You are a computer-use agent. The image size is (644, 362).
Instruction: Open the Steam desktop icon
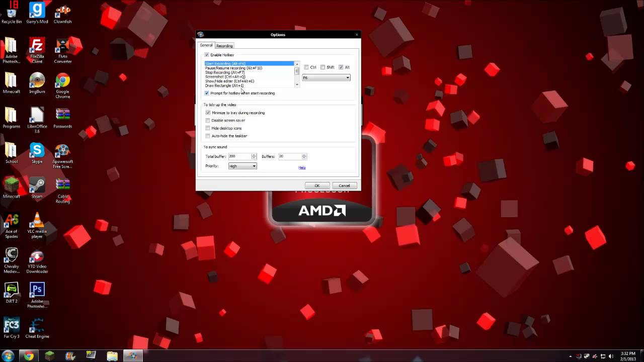coord(37,188)
